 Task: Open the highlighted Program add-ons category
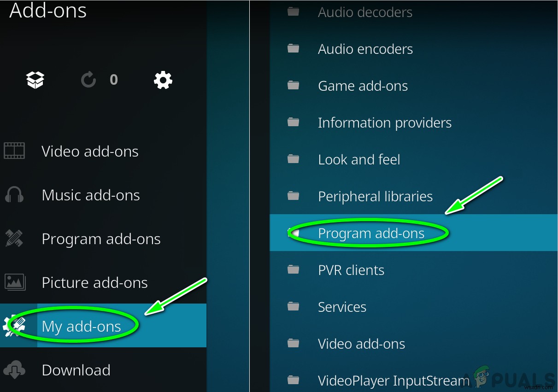(371, 233)
